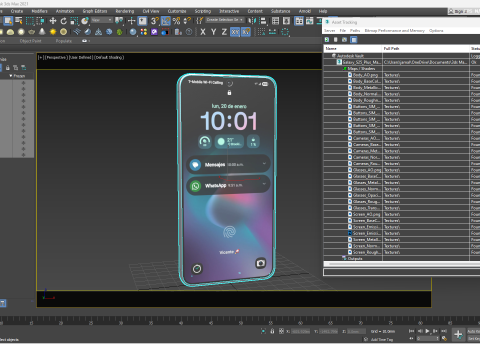Open the Modifiers menu
480x360 pixels.
point(39,11)
